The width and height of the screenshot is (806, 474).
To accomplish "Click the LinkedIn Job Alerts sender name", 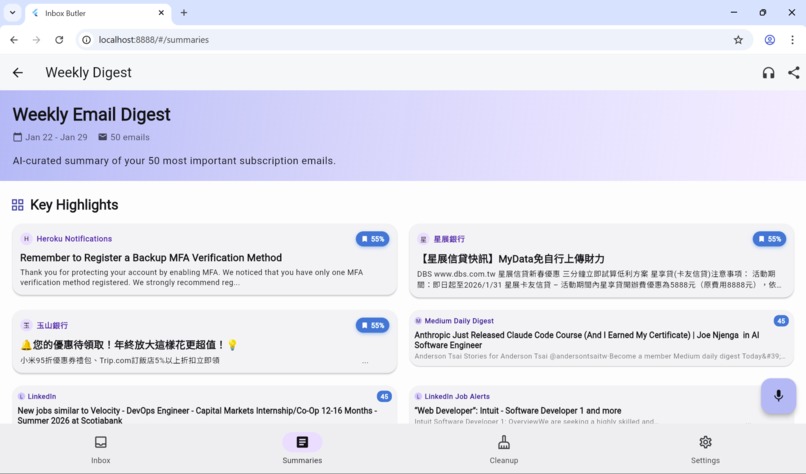I will pos(457,396).
